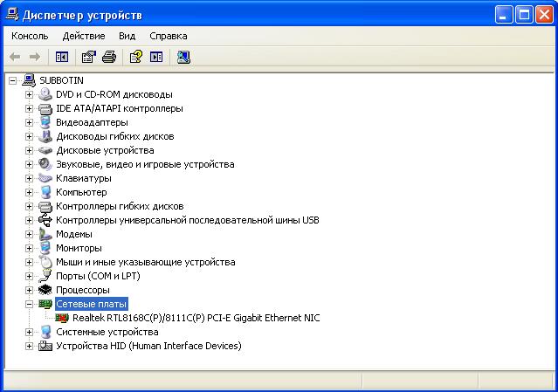The width and height of the screenshot is (558, 392).
Task: Select Системные устройства label
Action: coord(107,332)
